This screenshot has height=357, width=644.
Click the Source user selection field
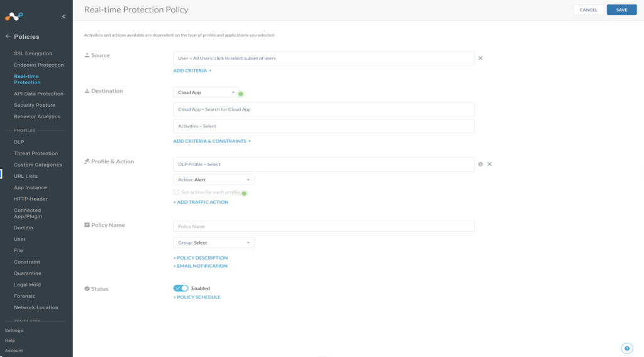[x=324, y=58]
